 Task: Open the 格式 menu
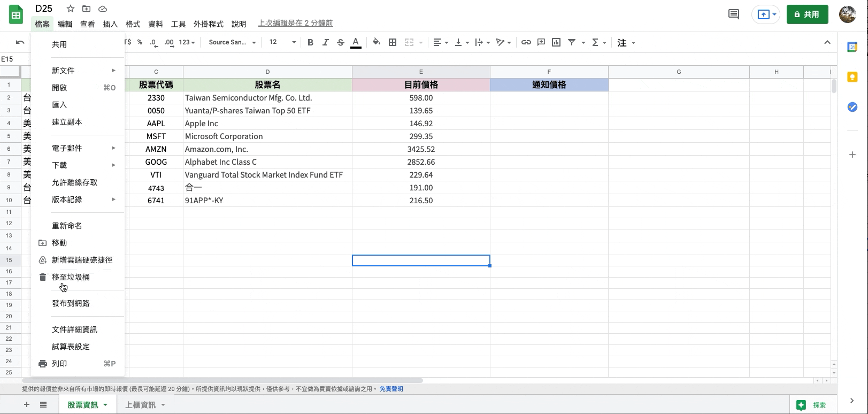point(133,24)
